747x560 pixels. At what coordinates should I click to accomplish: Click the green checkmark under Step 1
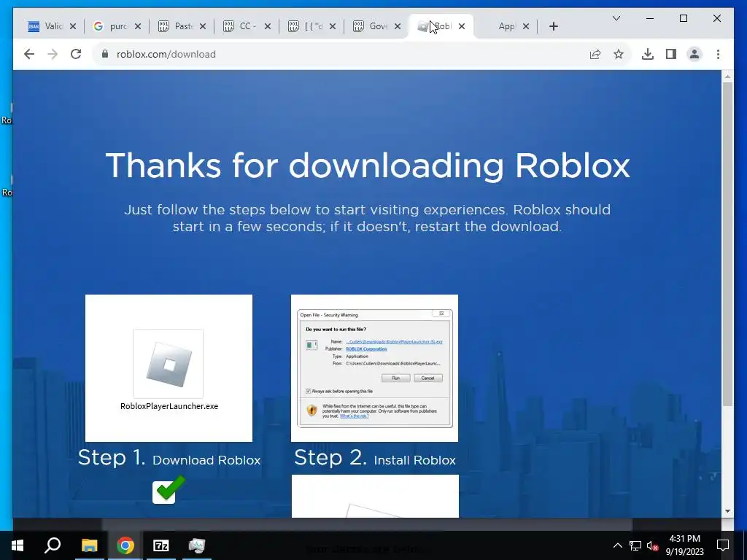168,489
